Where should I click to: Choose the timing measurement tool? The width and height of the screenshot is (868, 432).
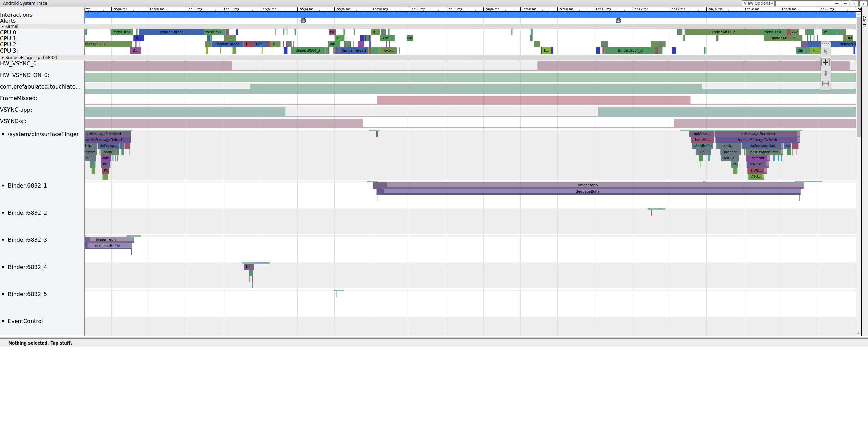click(825, 84)
